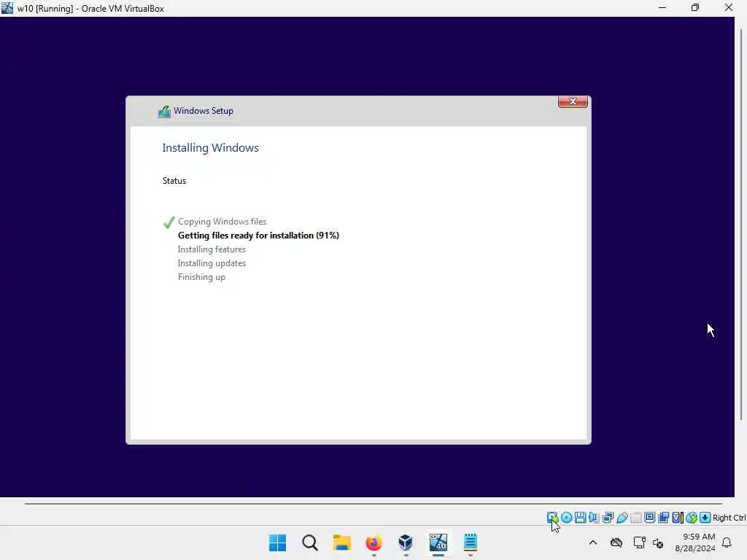This screenshot has width=747, height=560.
Task: Click the green checkmark beside Copying Windows files
Action: [x=169, y=222]
